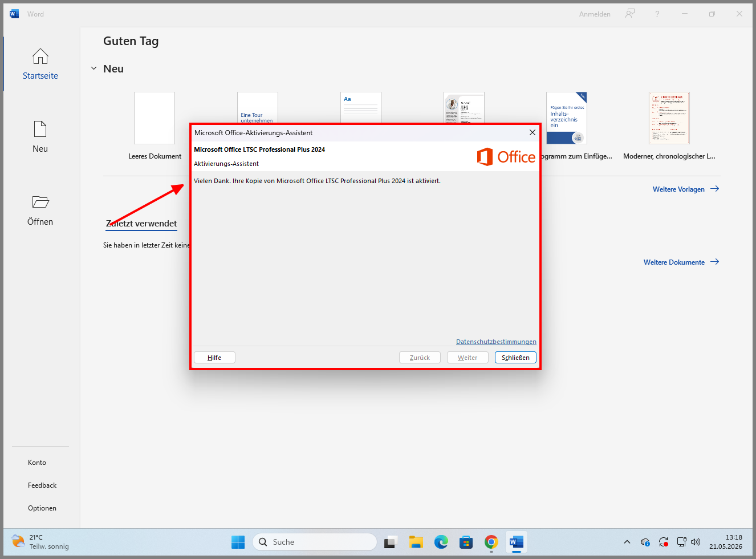Screen dimensions: 756x559
Task: Select the Zuletzt verwendet tab
Action: [x=141, y=224]
